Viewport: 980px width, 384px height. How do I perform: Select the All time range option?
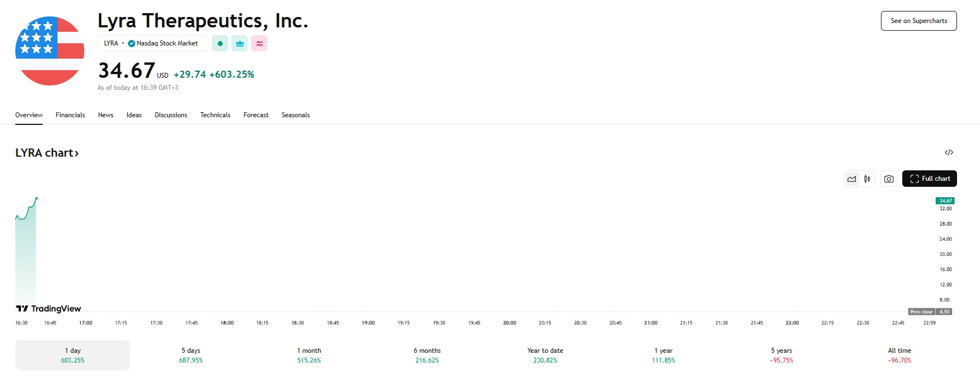click(900, 355)
